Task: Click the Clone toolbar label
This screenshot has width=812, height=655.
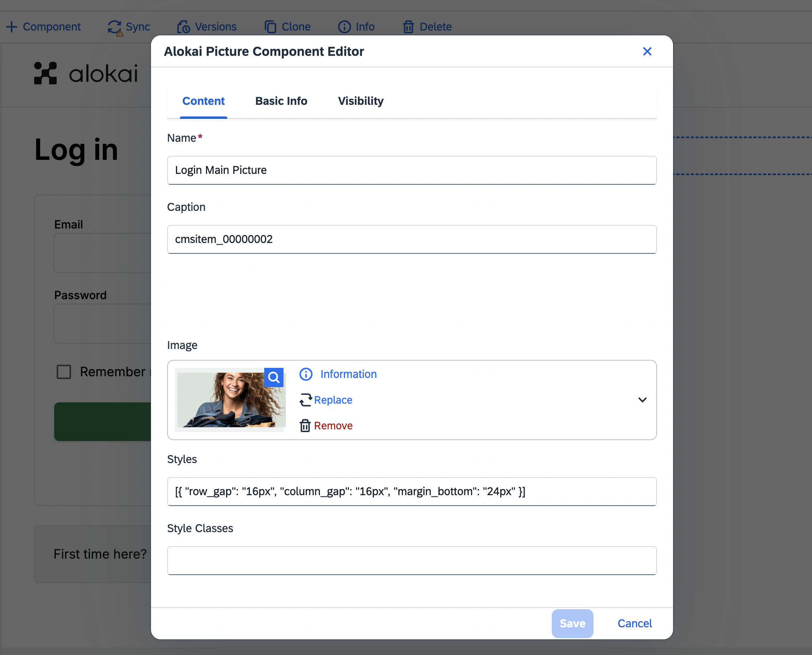Action: [296, 27]
